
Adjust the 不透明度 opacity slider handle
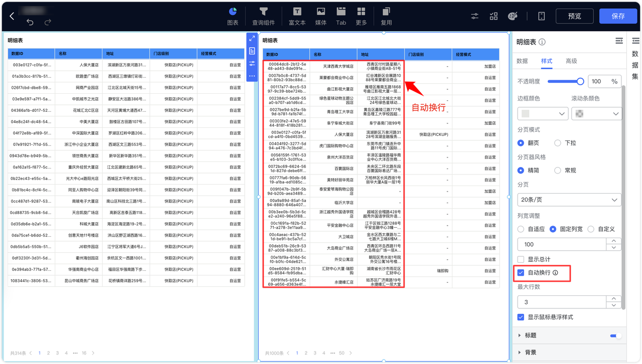click(x=581, y=81)
